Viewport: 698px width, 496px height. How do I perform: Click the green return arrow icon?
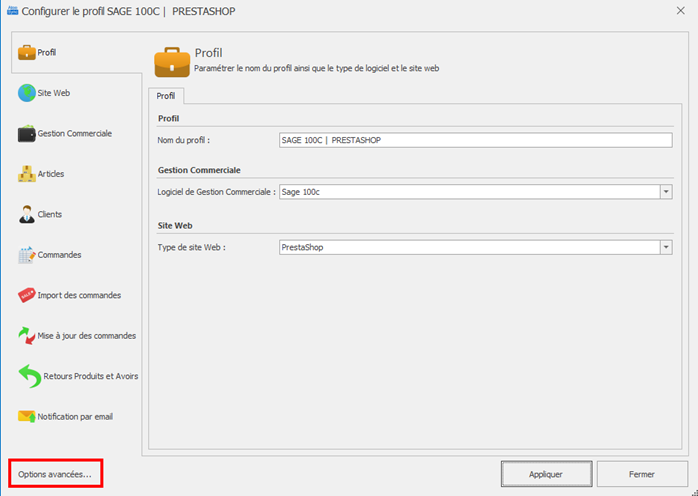(30, 376)
